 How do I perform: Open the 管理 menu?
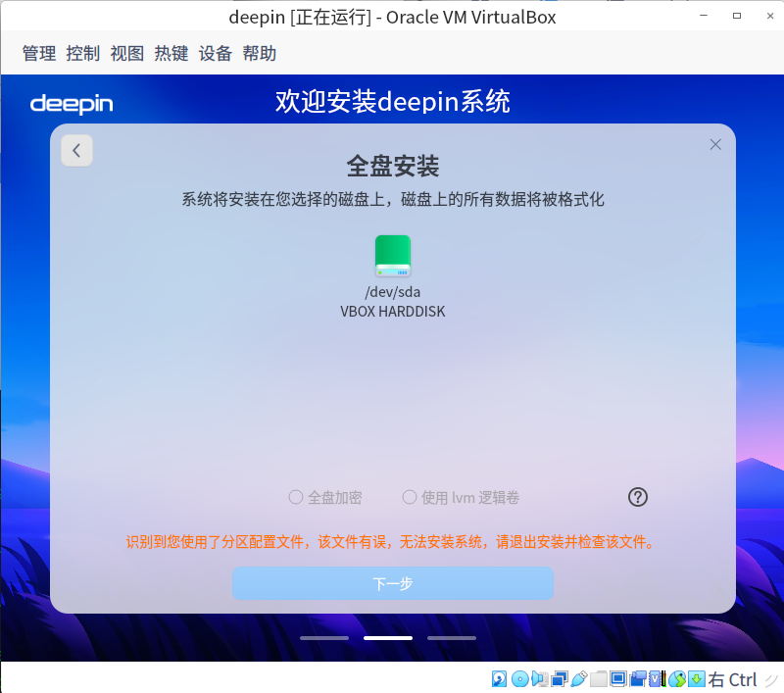click(x=38, y=53)
